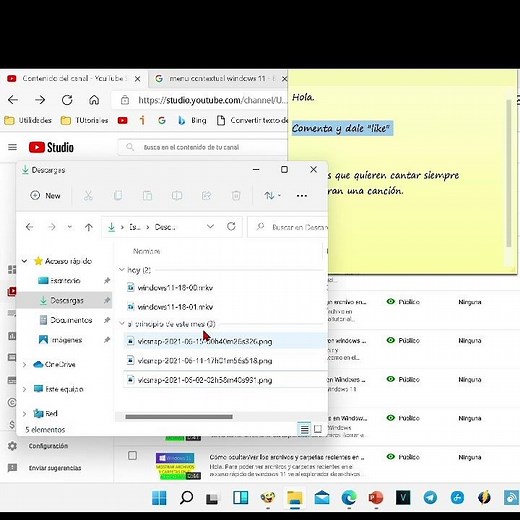
Task: Expand the address bar history dropdown
Action: click(x=210, y=227)
